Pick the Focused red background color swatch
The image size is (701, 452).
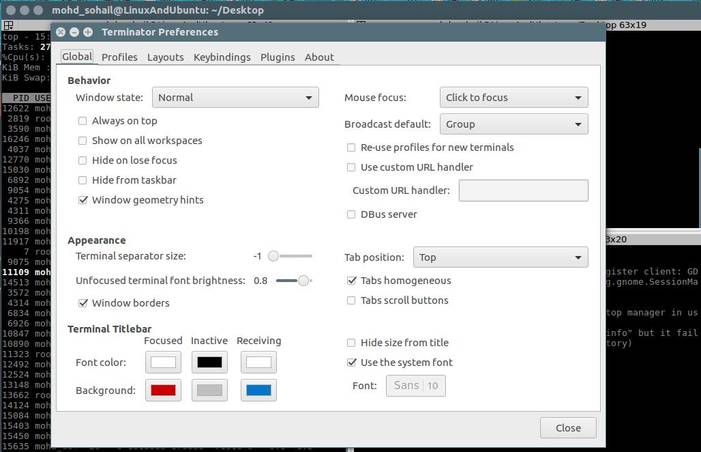(163, 389)
